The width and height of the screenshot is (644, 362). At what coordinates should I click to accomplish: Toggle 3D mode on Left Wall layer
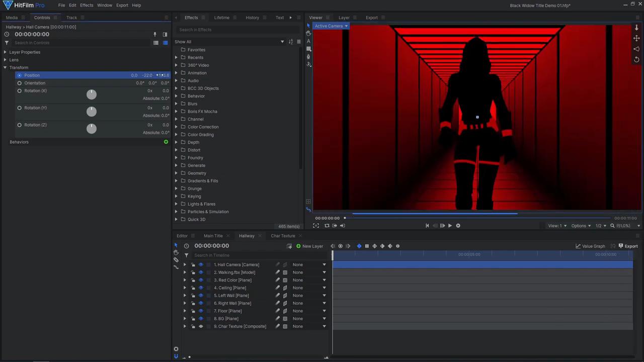coord(285,296)
